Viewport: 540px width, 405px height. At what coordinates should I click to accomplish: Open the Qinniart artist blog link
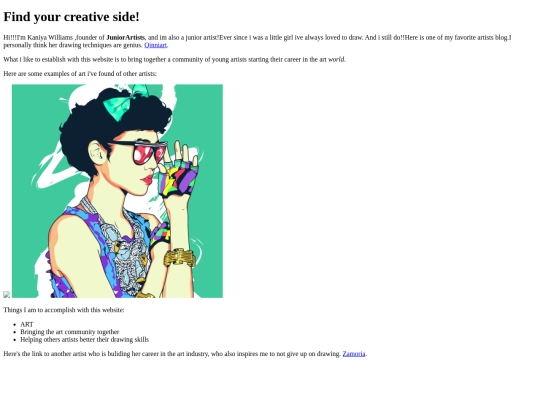pyautogui.click(x=155, y=45)
